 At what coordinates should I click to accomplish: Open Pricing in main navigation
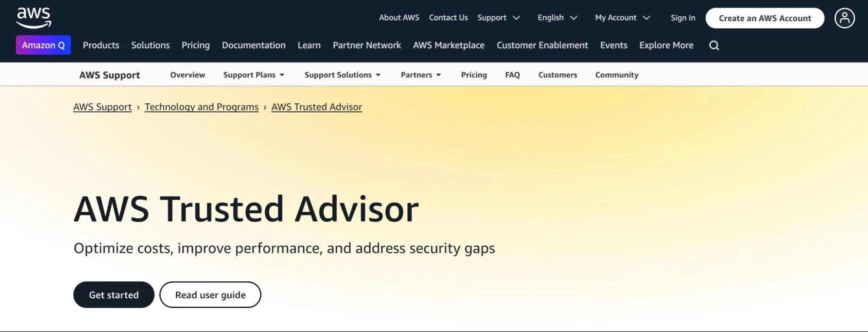coord(195,45)
